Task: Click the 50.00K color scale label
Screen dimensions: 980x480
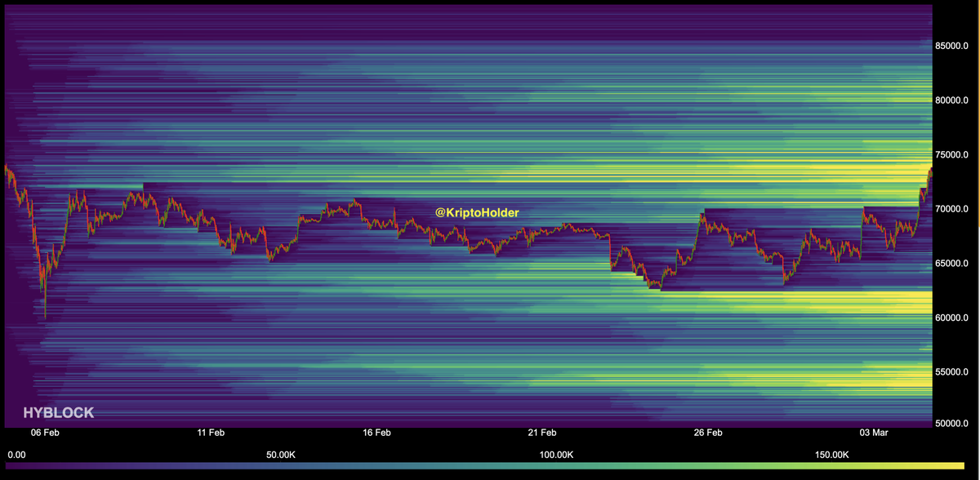Action: pyautogui.click(x=280, y=455)
